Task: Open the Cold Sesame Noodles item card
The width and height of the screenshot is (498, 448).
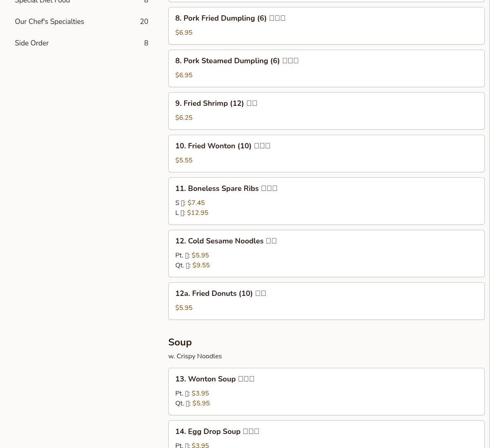Action: (326, 253)
